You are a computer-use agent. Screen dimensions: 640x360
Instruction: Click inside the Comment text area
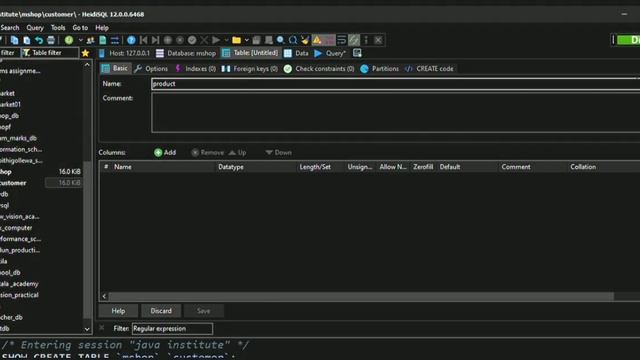click(x=395, y=112)
